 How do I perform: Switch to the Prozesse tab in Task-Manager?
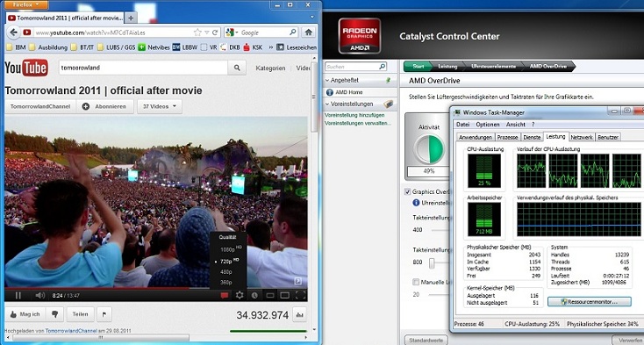(508, 137)
